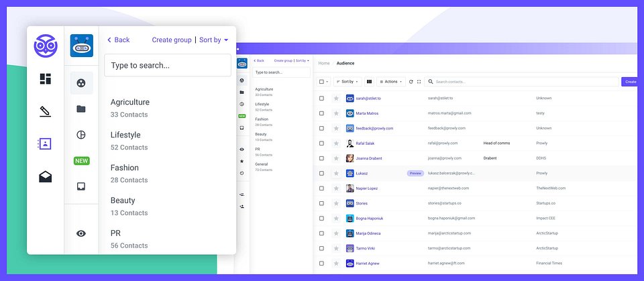Open inbox tray icon in app window sidebar

pos(242,128)
